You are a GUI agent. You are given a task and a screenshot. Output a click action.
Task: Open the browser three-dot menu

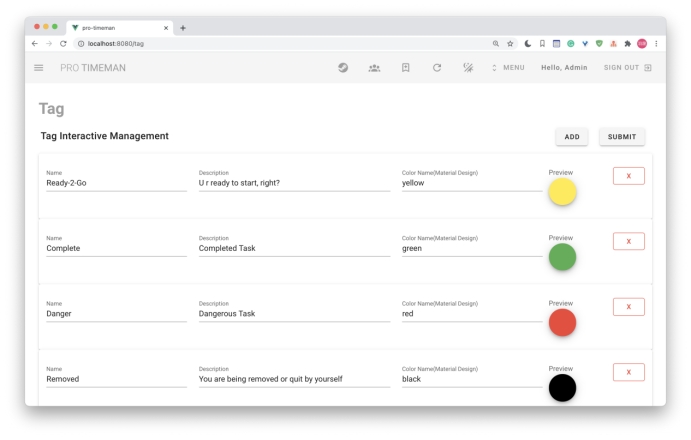[x=656, y=44]
